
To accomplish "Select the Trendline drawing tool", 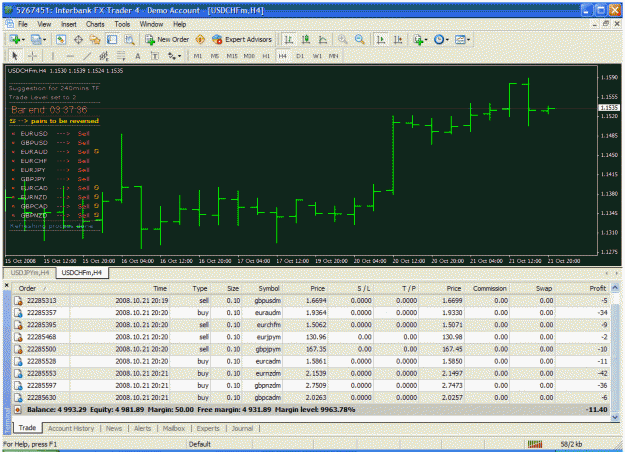I will (87, 56).
